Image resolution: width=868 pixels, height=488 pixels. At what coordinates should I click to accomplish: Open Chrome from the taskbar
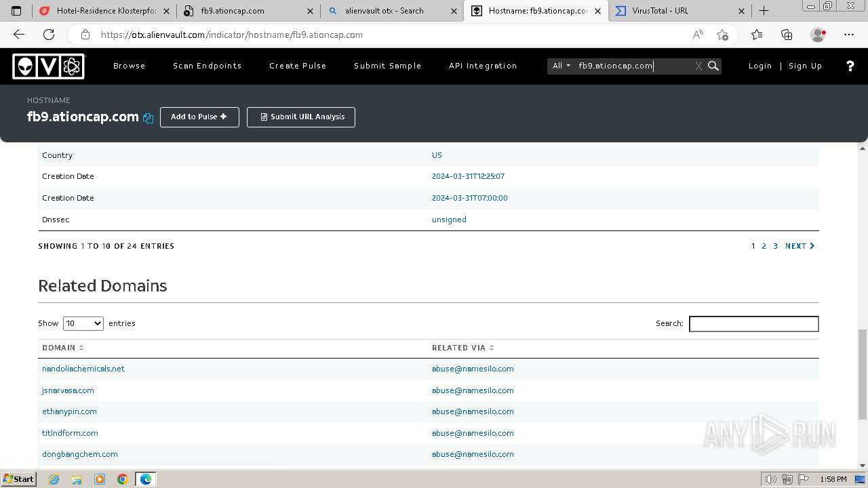123,479
